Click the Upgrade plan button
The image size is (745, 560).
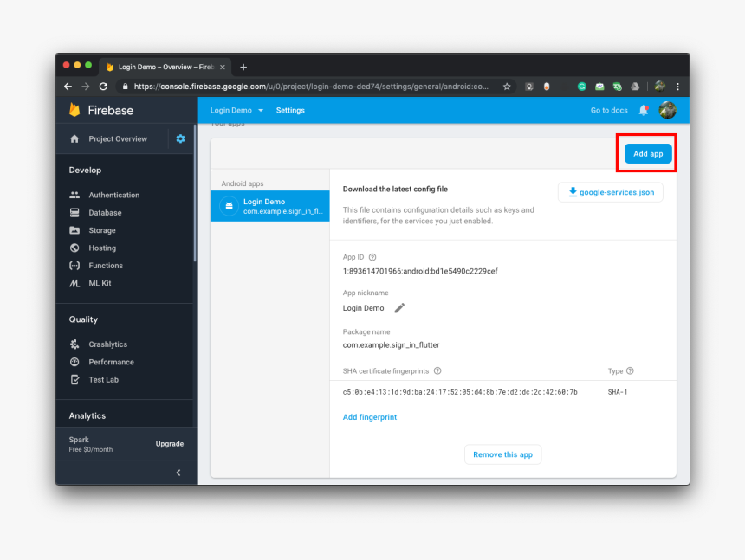pyautogui.click(x=170, y=444)
